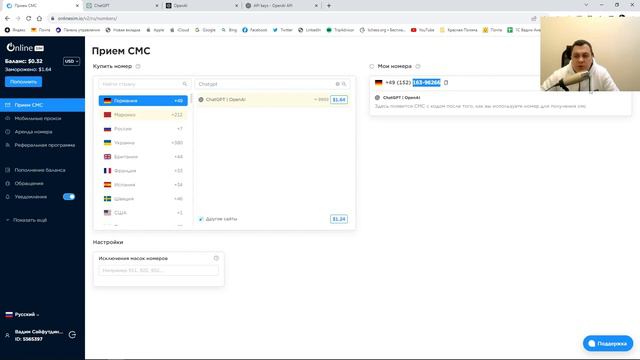Open the Twitter bookmark
The height and width of the screenshot is (360, 640).
coord(282,30)
